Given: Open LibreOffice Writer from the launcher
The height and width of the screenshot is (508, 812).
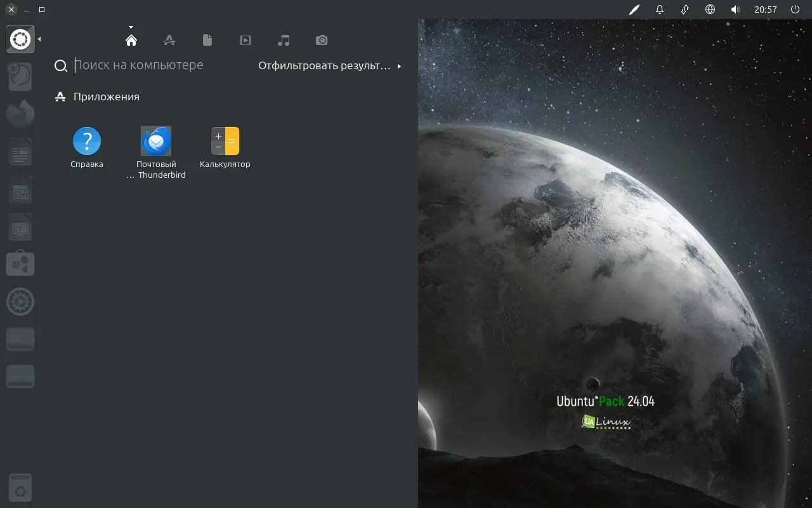Looking at the screenshot, I should point(20,152).
